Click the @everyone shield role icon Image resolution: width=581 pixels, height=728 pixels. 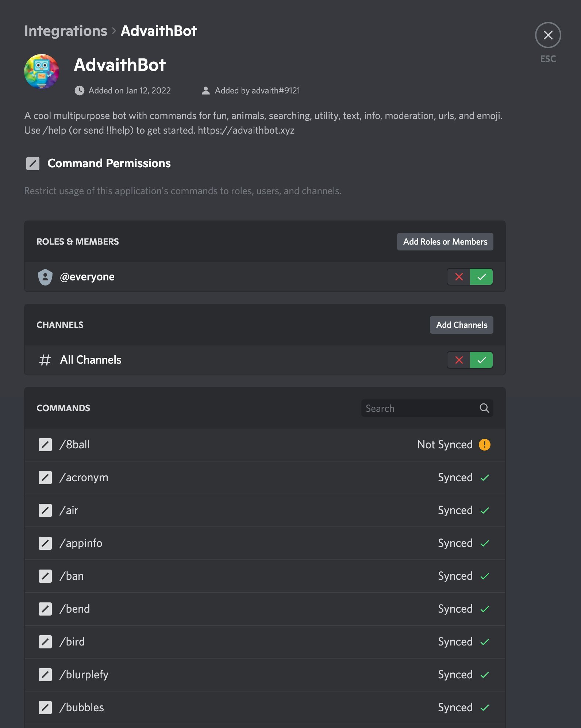(45, 277)
